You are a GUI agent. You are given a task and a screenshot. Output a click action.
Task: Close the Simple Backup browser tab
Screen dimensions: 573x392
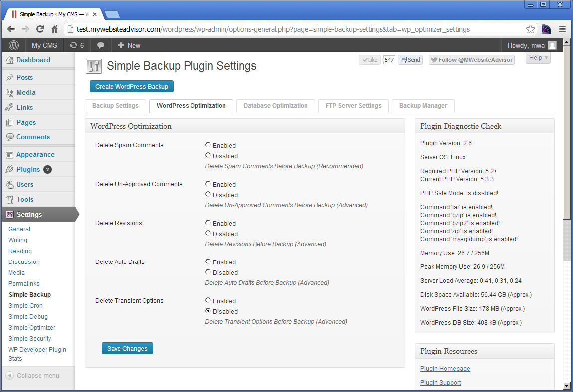(95, 14)
